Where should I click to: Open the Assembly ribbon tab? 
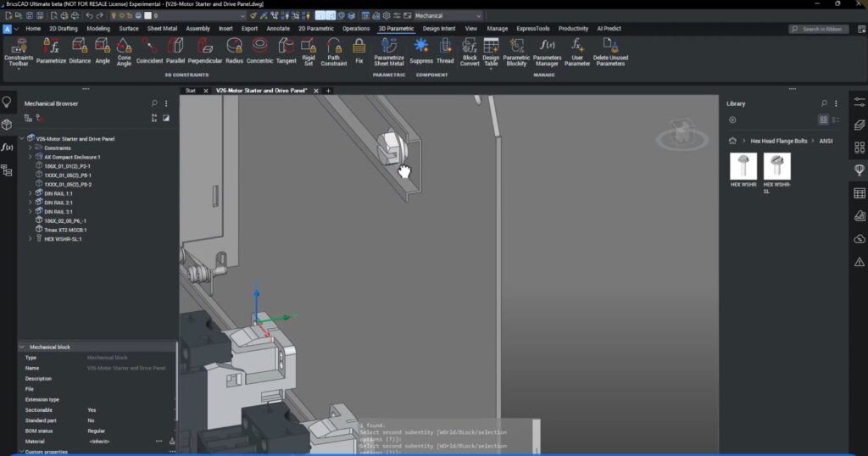coord(198,28)
